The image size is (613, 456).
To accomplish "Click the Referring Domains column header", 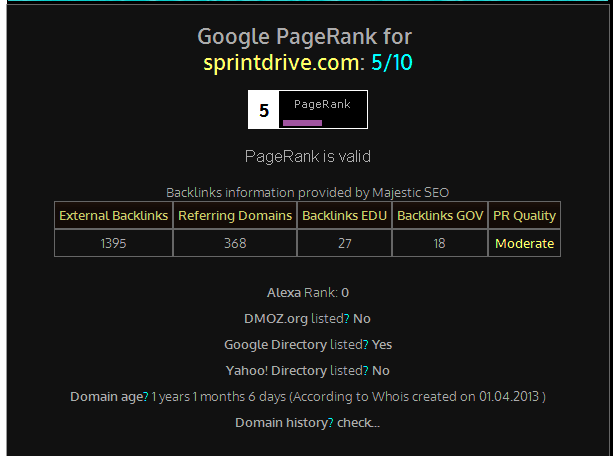I will click(x=235, y=215).
